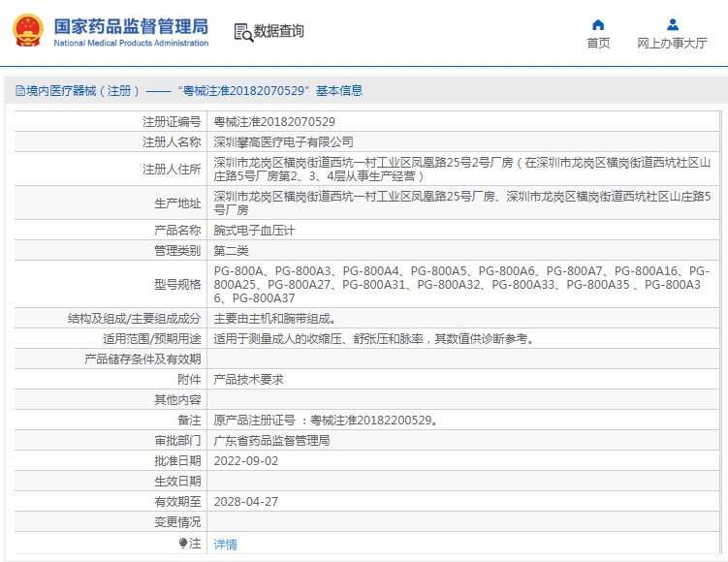Click 国家药品监督管理局 title text
The image size is (728, 562).
(x=131, y=26)
